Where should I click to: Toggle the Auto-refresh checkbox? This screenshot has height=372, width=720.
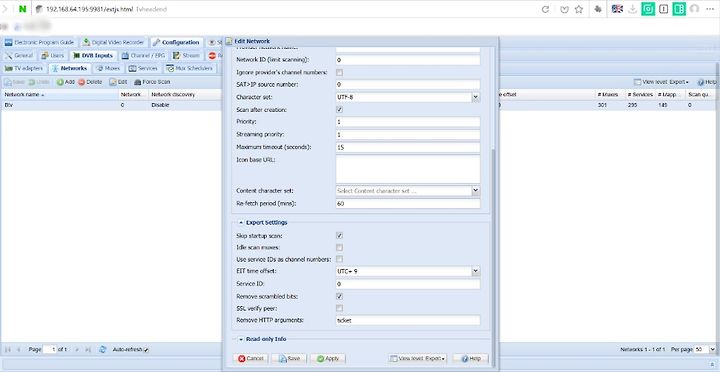point(146,350)
